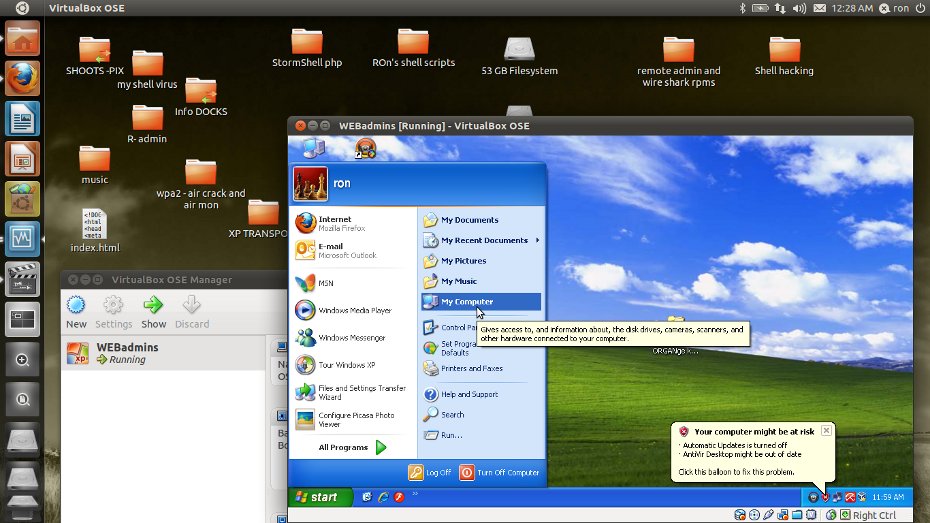
Task: Open Home Folder in Ubuntu launcher
Action: coord(23,39)
